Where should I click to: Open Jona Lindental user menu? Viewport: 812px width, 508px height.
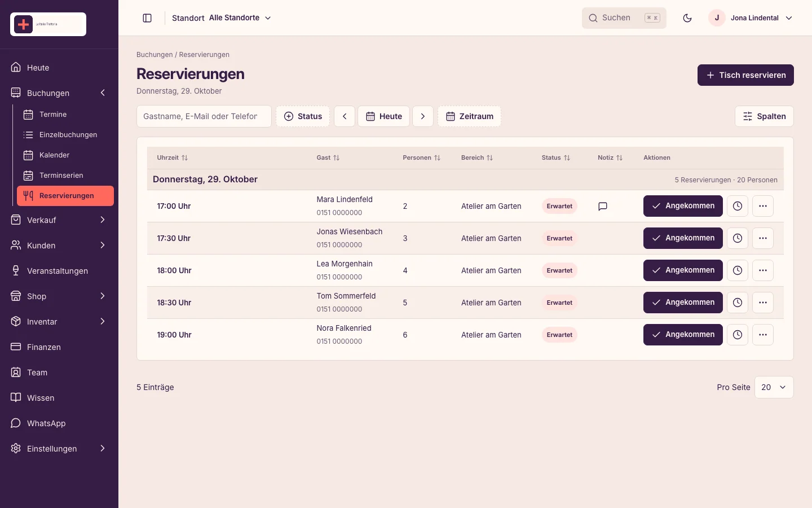(751, 18)
